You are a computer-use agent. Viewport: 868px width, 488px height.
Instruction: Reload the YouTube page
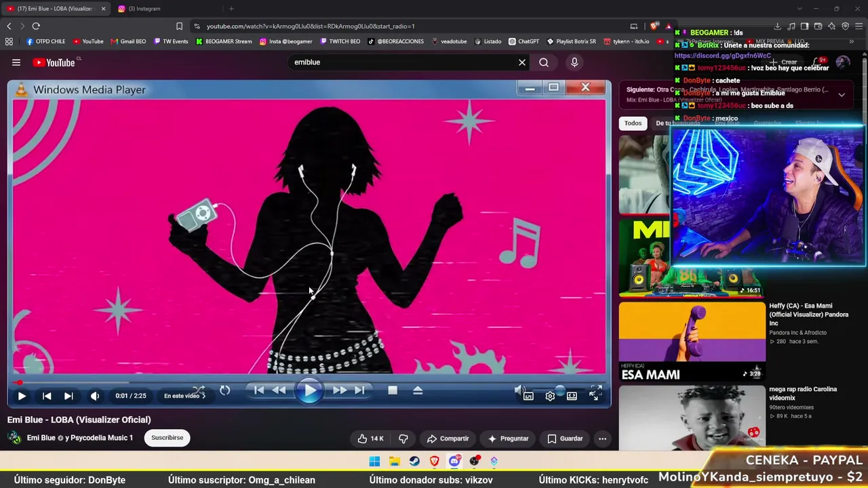click(36, 26)
